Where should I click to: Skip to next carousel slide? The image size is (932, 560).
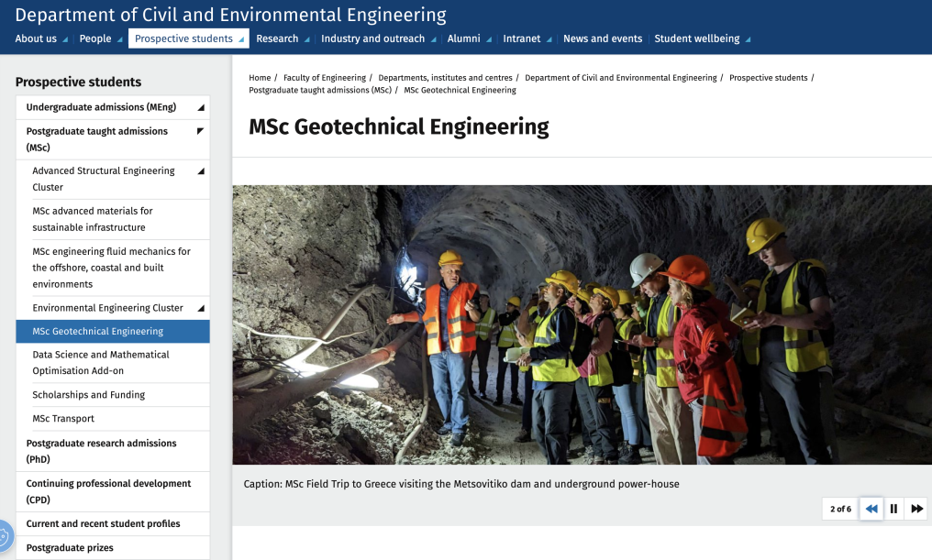916,509
